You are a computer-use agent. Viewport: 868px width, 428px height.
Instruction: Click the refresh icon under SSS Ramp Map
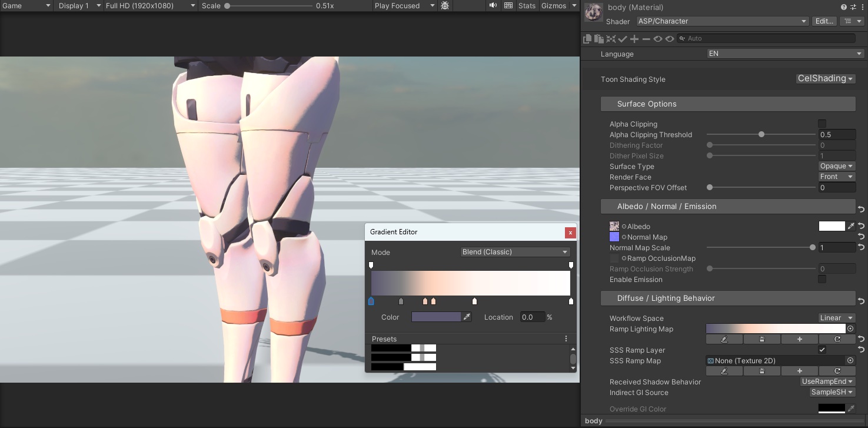(x=837, y=371)
